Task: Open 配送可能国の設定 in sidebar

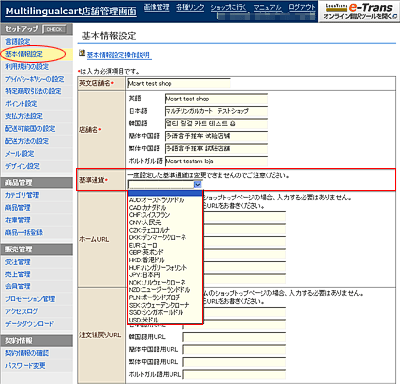Action: click(30, 129)
